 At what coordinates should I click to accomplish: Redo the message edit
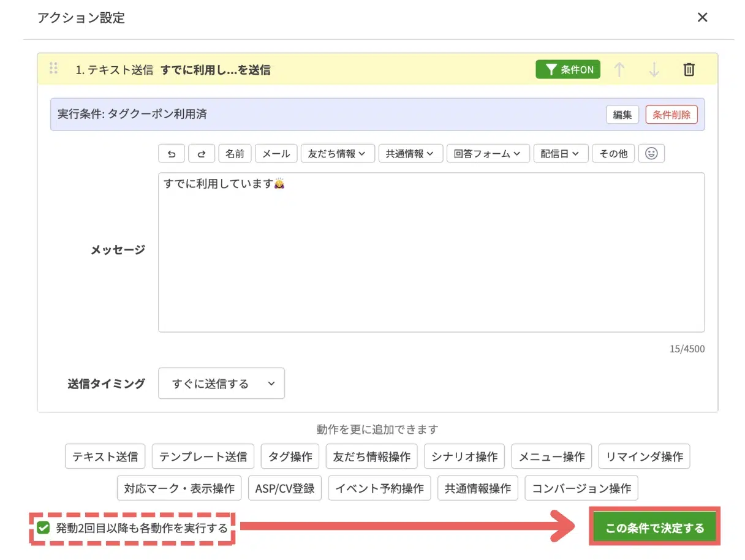point(202,154)
